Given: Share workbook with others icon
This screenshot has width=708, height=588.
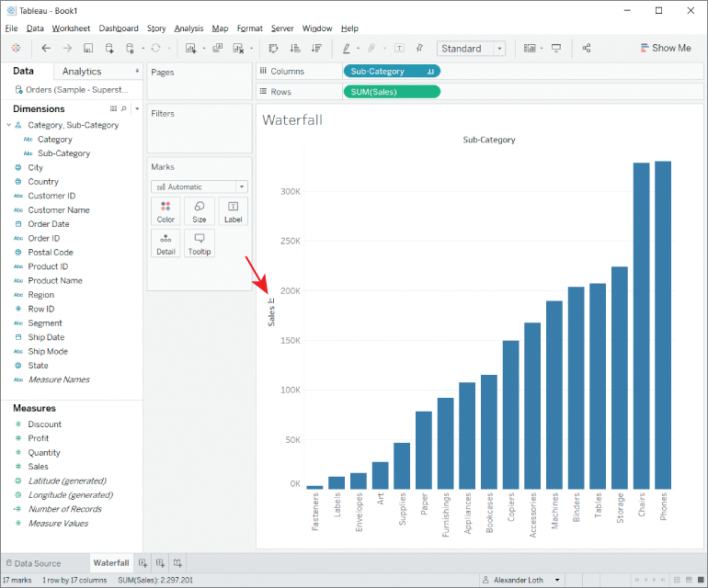Looking at the screenshot, I should (587, 48).
